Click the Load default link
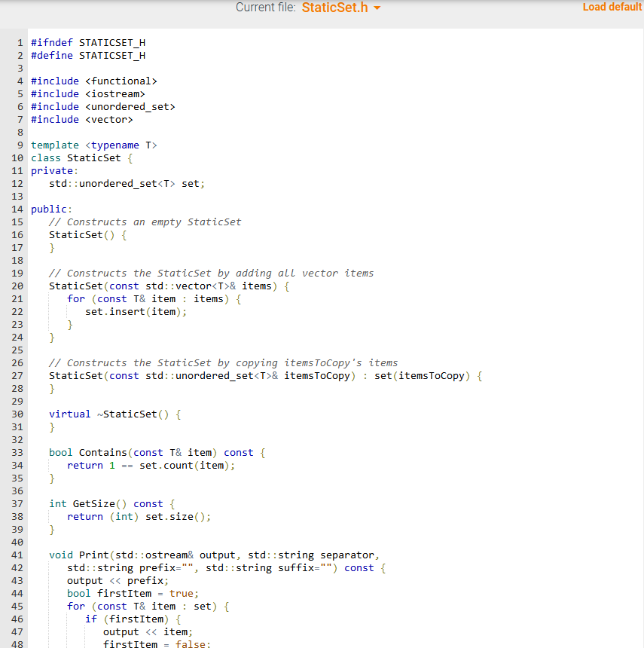 pos(612,7)
